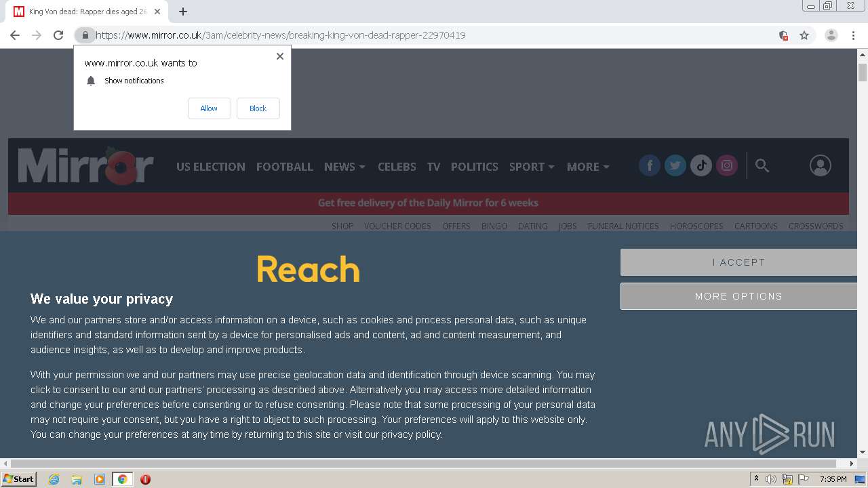Screen dimensions: 868x488
Task: Close the notification permission popup
Action: 280,56
